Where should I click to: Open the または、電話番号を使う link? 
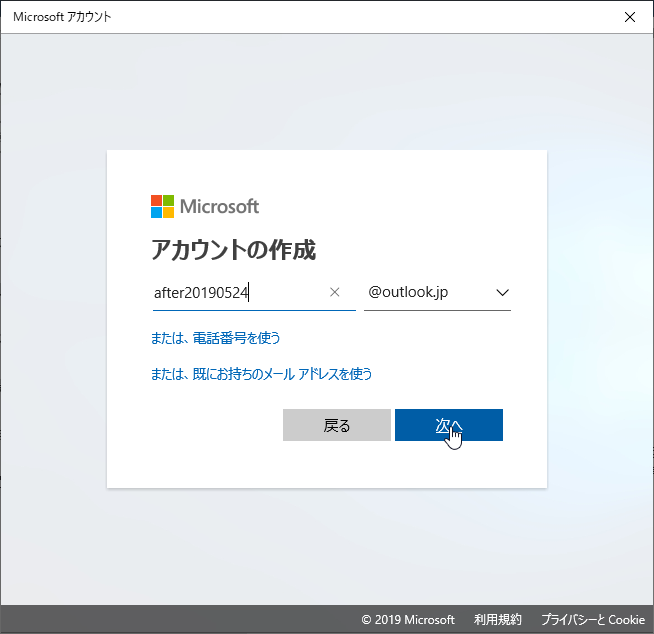click(215, 338)
